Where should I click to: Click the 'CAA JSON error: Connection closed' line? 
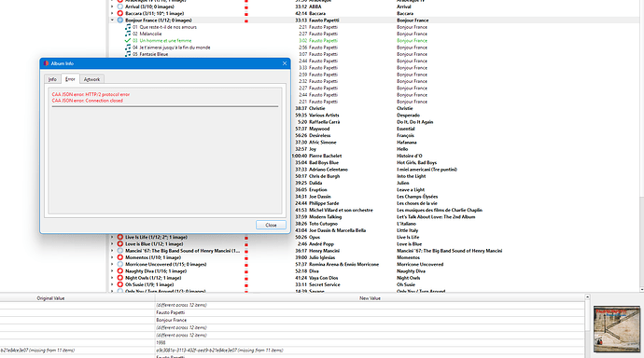point(87,101)
